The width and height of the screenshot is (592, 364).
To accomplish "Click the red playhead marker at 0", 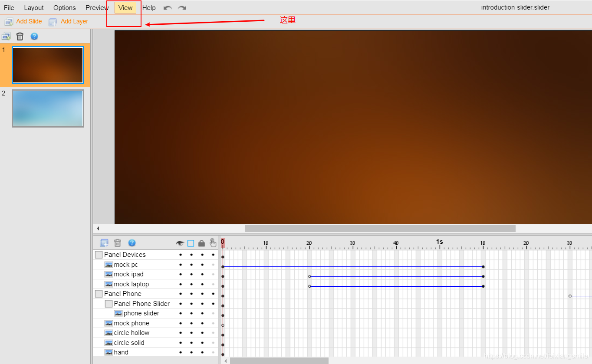I will click(223, 243).
